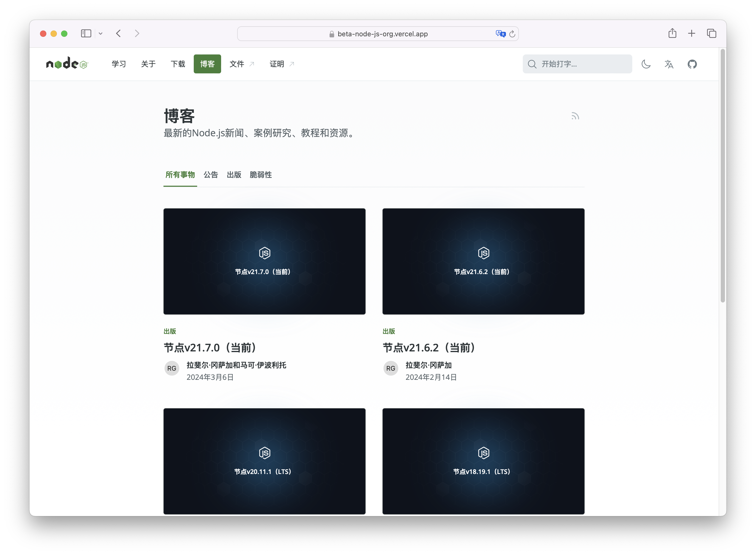Open the 证明 external nav link
756x555 pixels.
pyautogui.click(x=282, y=64)
